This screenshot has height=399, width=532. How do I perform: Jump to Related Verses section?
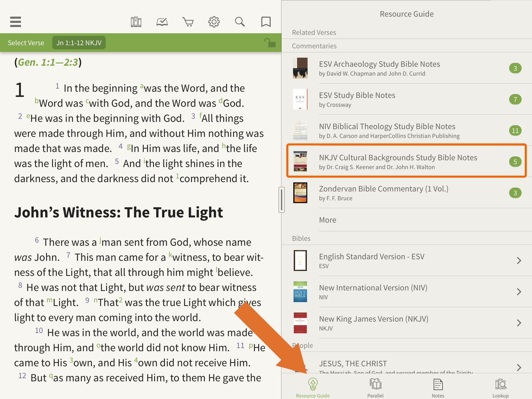tap(314, 32)
